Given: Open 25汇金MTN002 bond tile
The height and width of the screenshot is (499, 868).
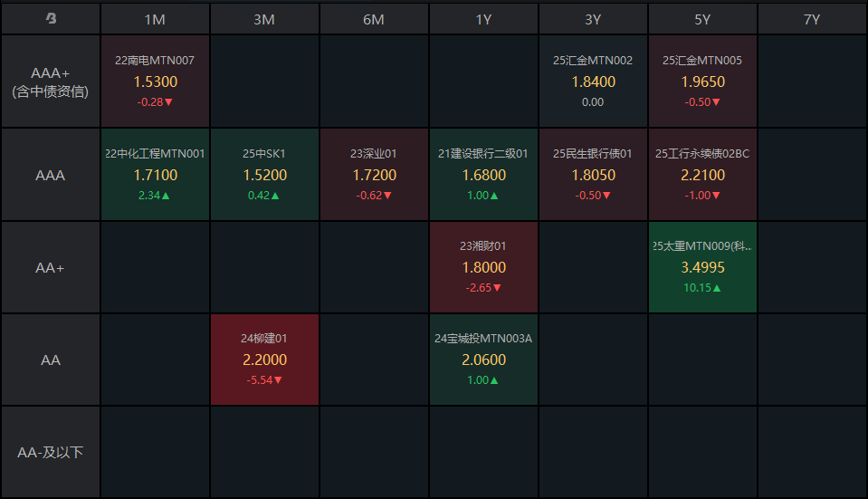Looking at the screenshot, I should click(593, 82).
